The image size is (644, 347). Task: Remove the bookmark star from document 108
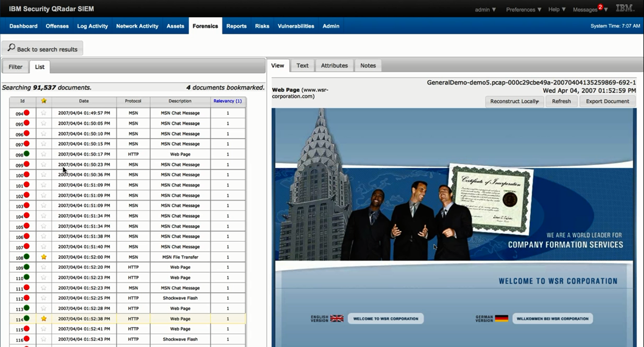(44, 257)
